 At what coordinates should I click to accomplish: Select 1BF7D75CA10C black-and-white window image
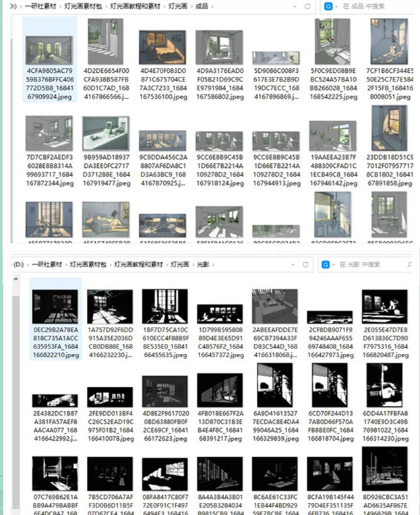tap(166, 305)
